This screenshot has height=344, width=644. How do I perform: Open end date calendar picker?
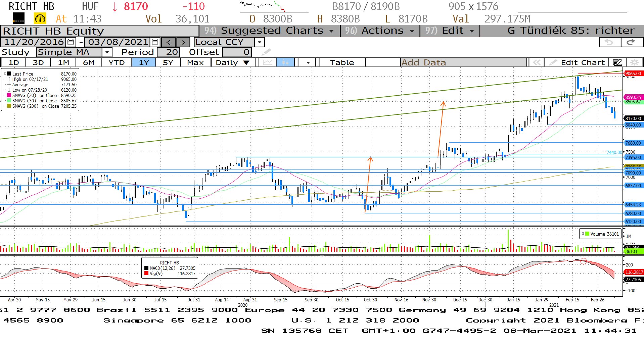tap(155, 42)
